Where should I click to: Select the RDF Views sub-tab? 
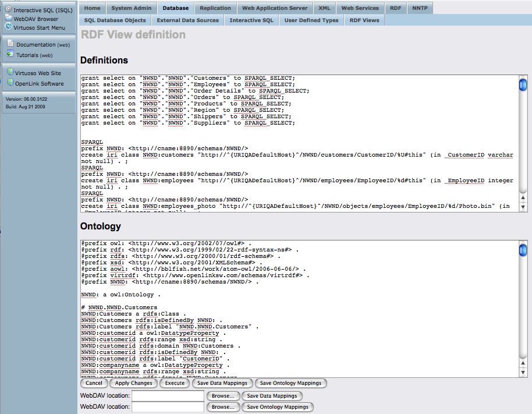364,20
